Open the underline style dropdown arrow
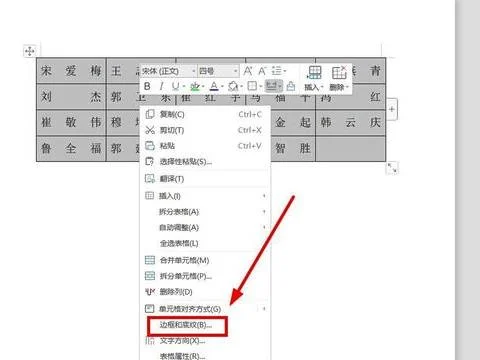 click(x=184, y=87)
